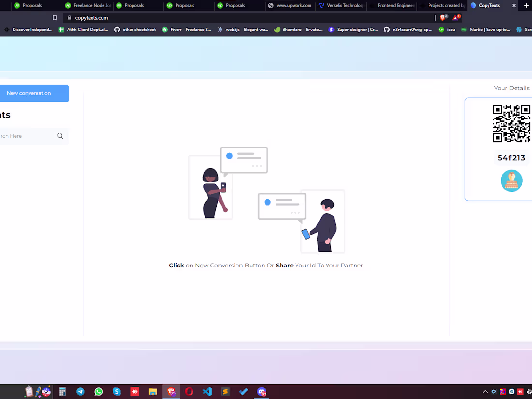Click the gear icon in system tray
532x399 pixels.
pos(494,392)
